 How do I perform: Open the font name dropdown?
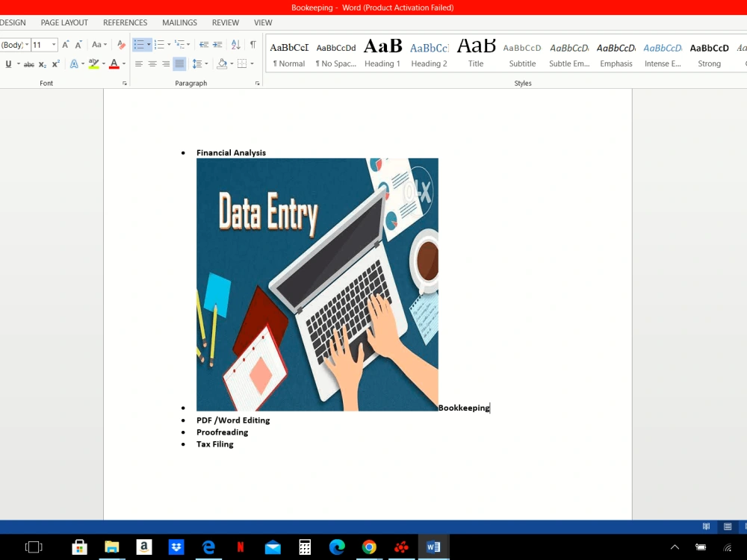point(27,45)
